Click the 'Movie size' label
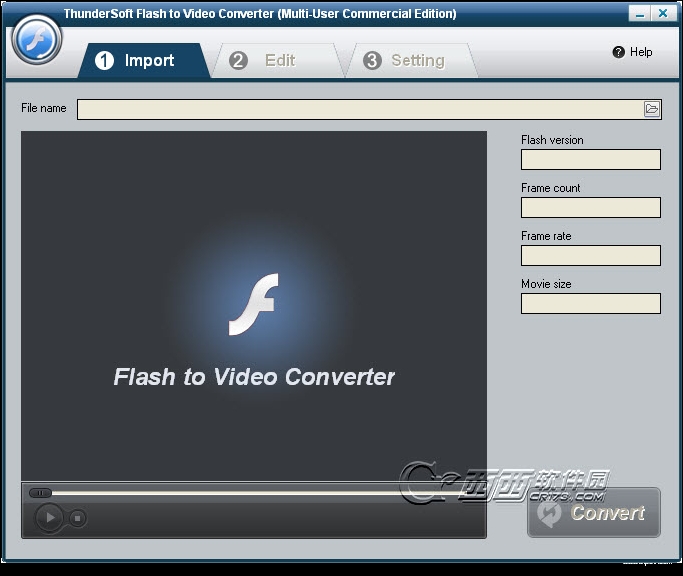The height and width of the screenshot is (576, 683). [x=546, y=284]
